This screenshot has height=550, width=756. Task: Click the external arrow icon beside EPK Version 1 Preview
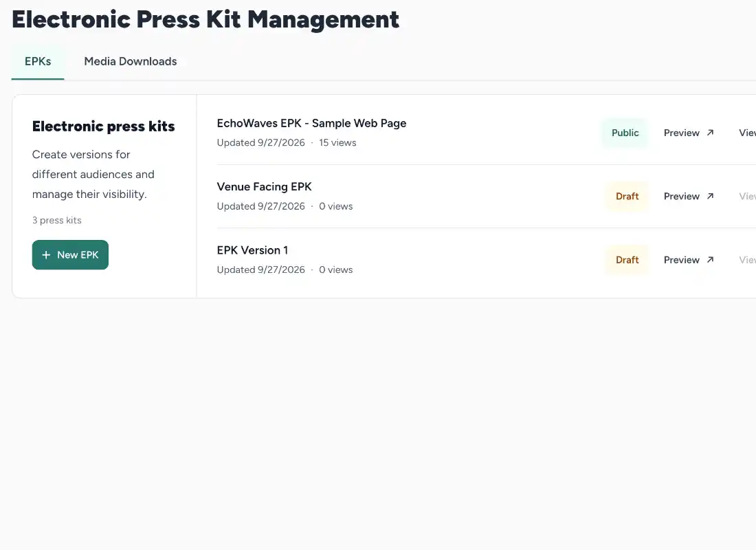pos(710,260)
